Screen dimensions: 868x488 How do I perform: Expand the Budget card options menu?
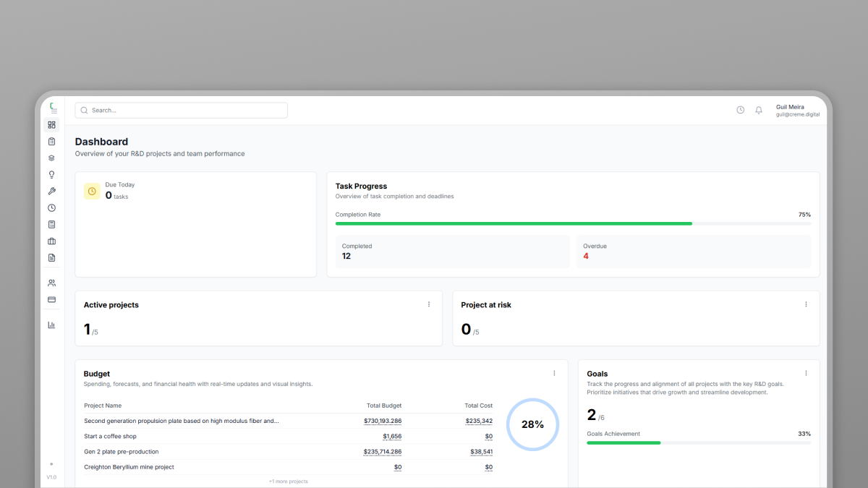[554, 373]
